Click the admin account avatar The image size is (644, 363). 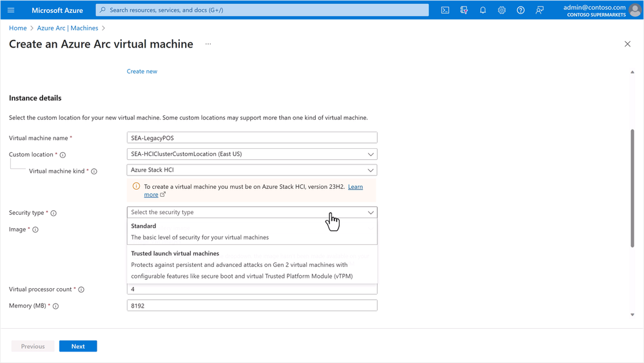pos(634,10)
